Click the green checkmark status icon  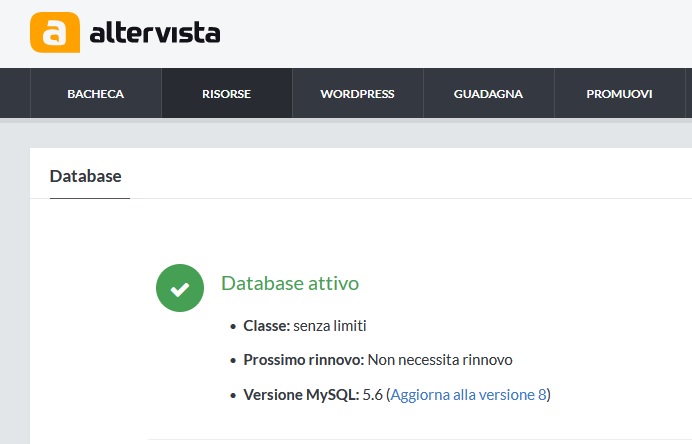tap(180, 288)
